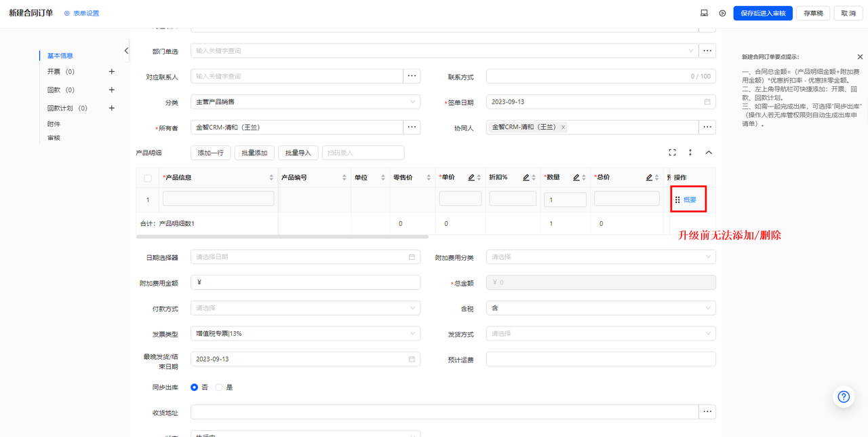Focus the 预计运费 input field

tap(601, 359)
